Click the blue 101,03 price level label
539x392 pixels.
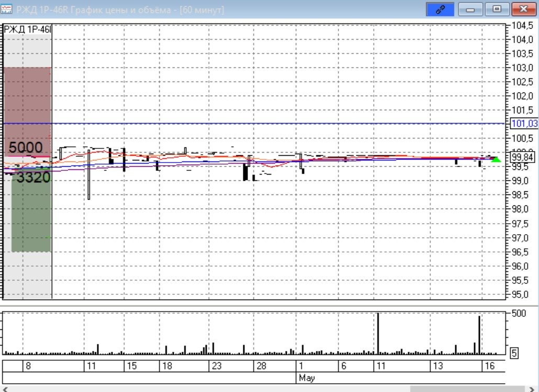(x=524, y=123)
